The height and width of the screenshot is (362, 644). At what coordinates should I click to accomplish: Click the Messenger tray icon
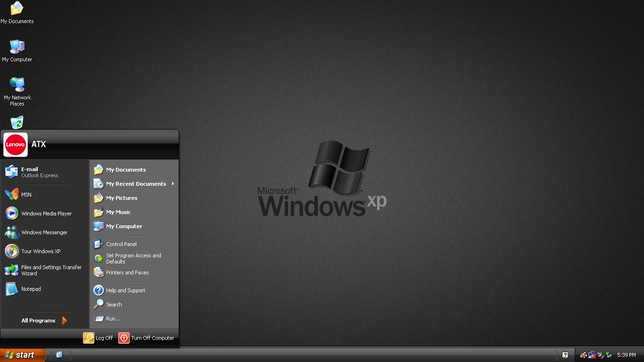pyautogui.click(x=584, y=355)
